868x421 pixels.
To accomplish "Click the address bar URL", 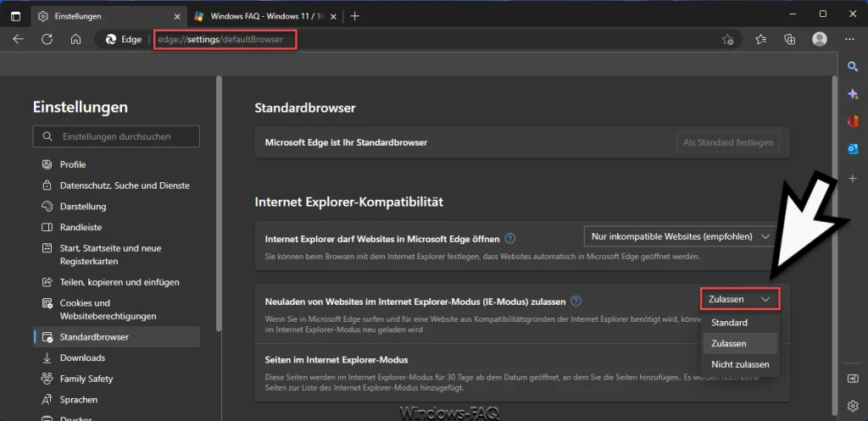I will (220, 39).
